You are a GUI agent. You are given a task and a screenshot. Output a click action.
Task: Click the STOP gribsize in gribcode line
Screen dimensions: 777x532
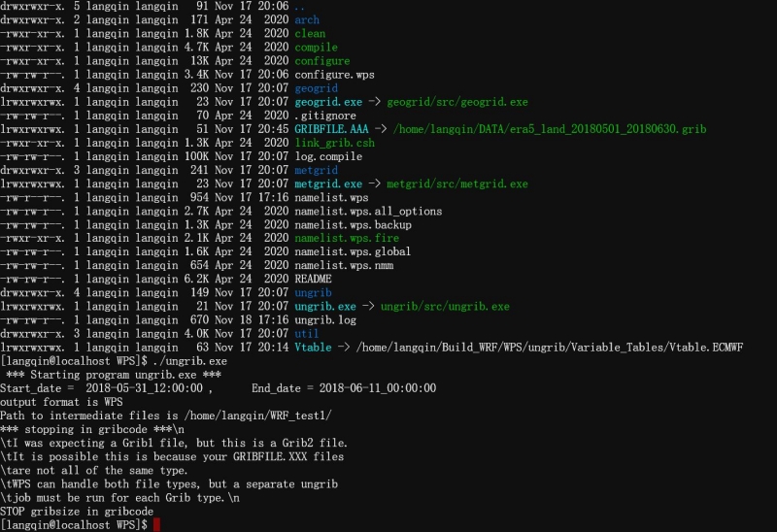[77, 511]
